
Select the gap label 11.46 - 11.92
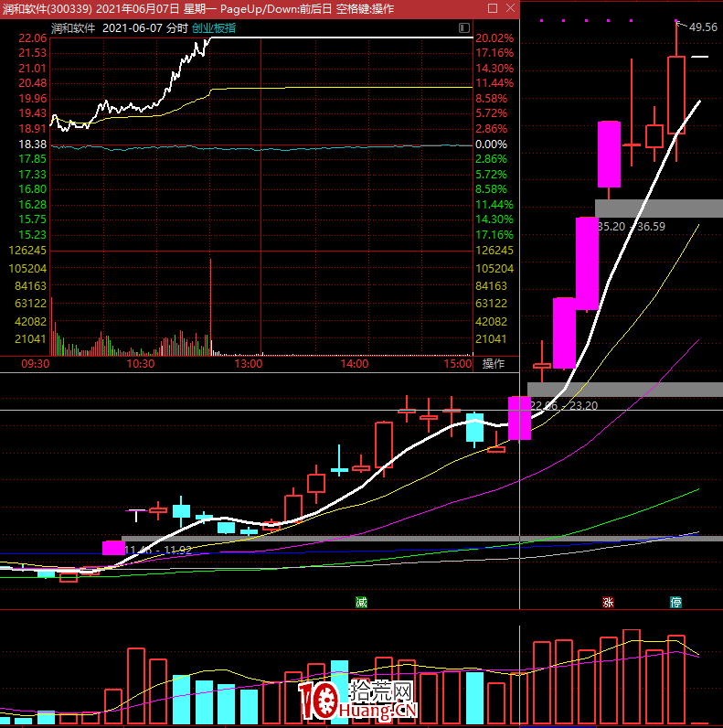pyautogui.click(x=158, y=551)
